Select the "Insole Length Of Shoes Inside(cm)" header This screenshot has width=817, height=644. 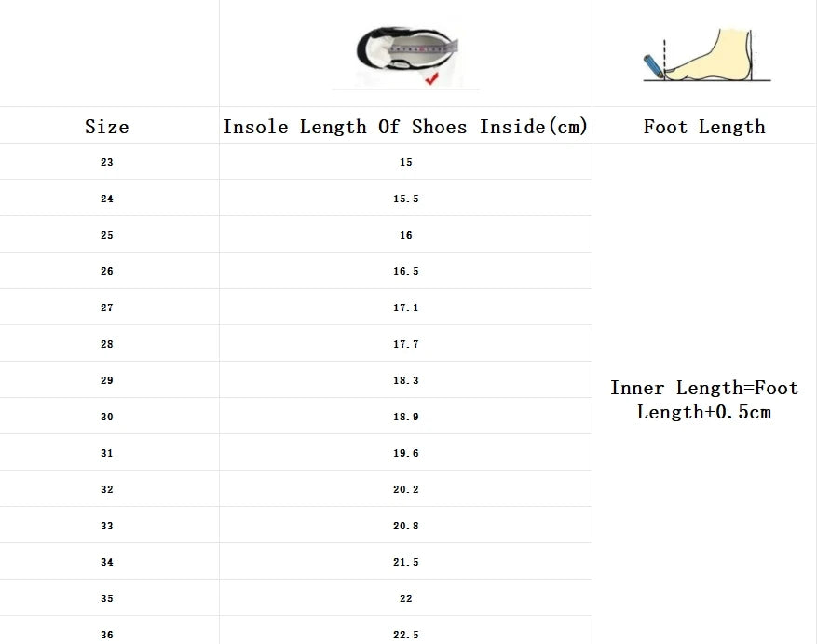[405, 127]
